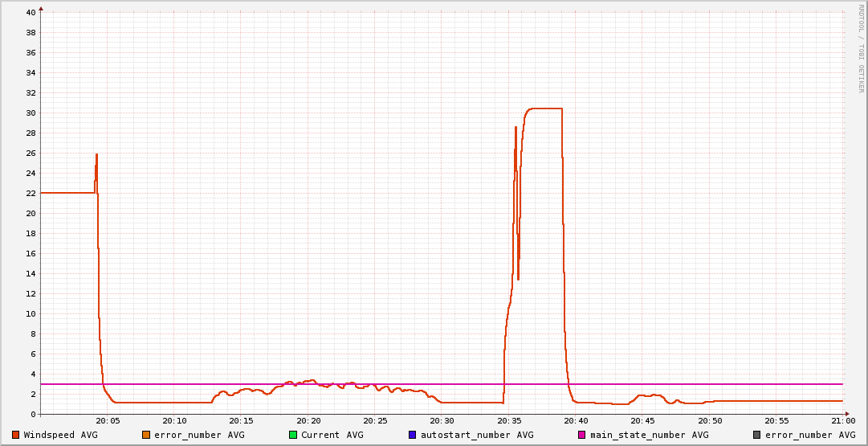Select the Windspeed AVG legend label

pos(60,435)
